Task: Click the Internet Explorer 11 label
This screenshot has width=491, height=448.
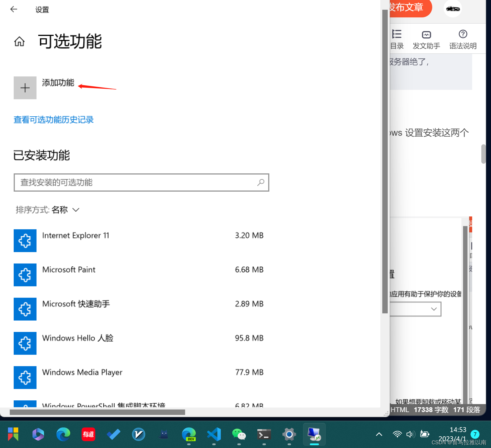Action: point(76,236)
